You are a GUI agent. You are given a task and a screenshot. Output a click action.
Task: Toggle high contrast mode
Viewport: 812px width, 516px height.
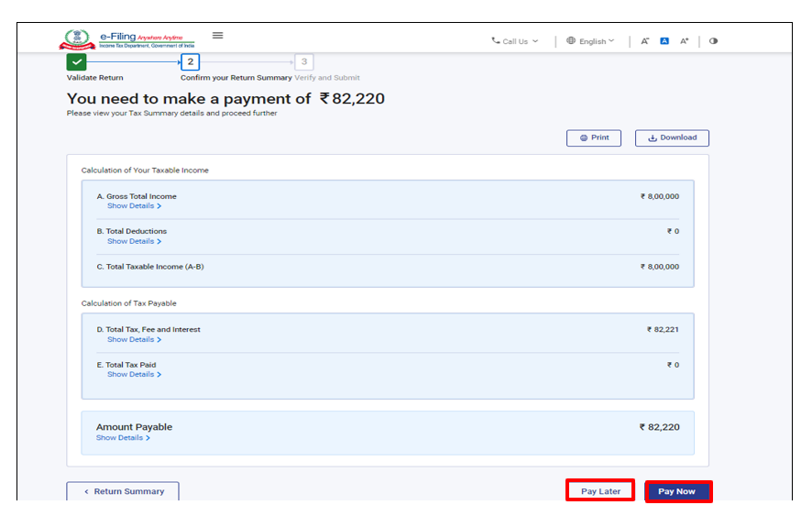coord(713,41)
